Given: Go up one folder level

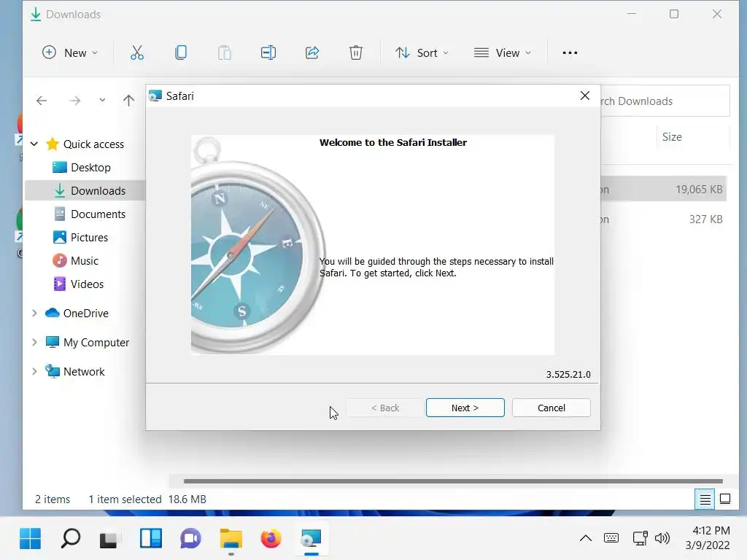Looking at the screenshot, I should pos(128,101).
